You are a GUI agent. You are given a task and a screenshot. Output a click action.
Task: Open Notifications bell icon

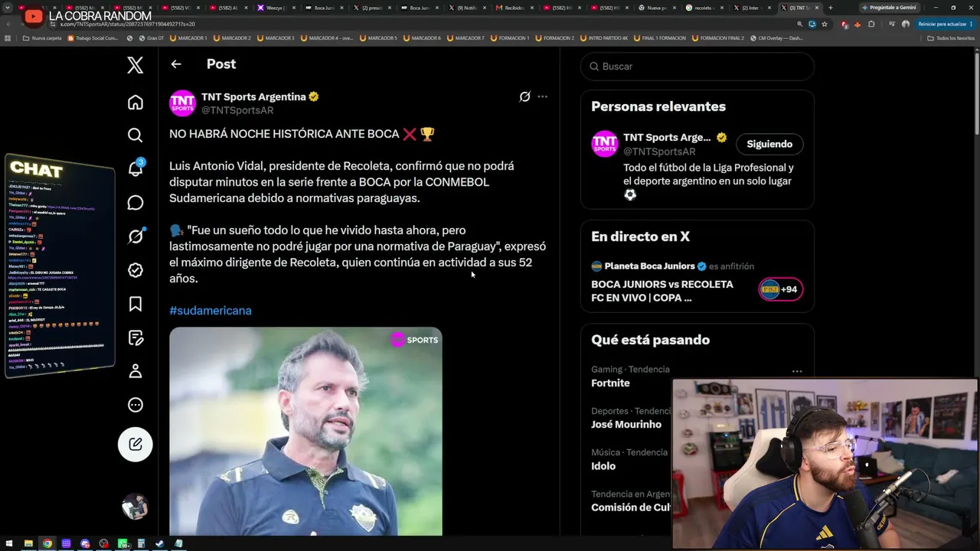(x=136, y=169)
